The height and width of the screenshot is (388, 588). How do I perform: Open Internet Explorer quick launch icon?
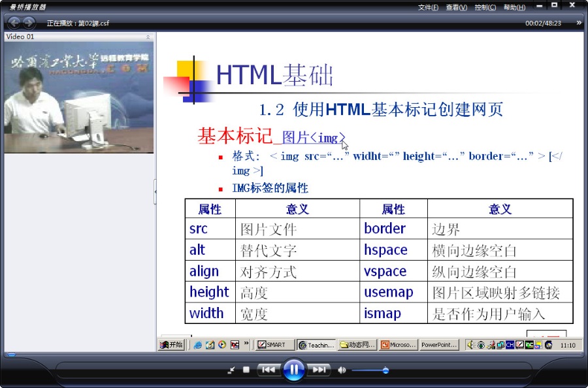[x=197, y=345]
